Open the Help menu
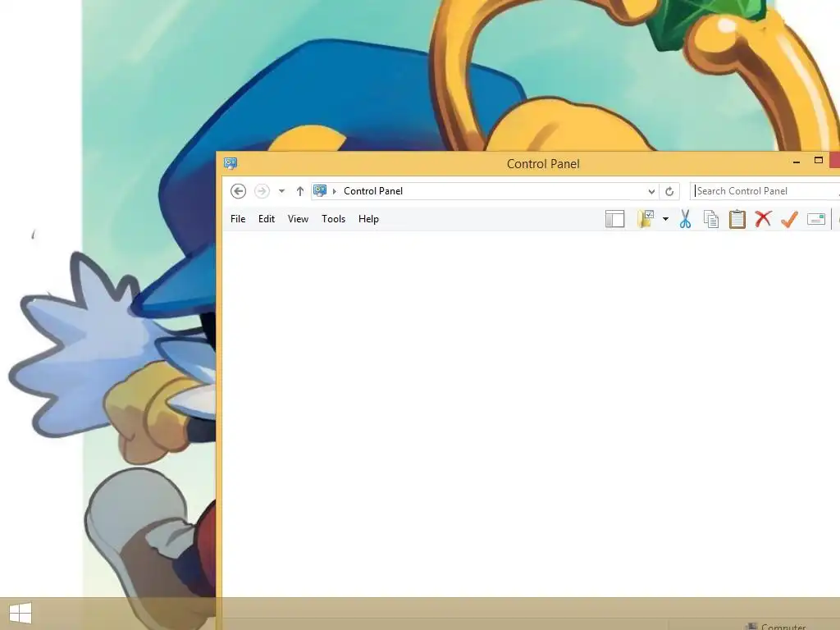840x630 pixels. pyautogui.click(x=368, y=218)
